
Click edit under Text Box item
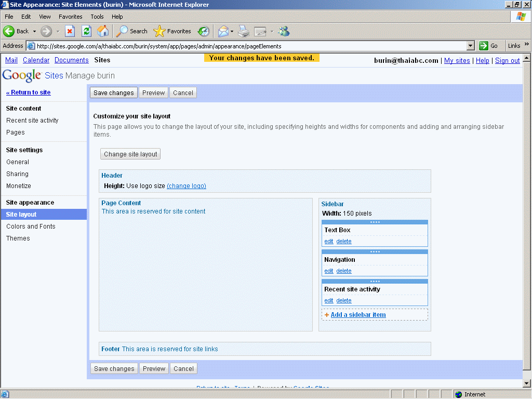tap(328, 242)
